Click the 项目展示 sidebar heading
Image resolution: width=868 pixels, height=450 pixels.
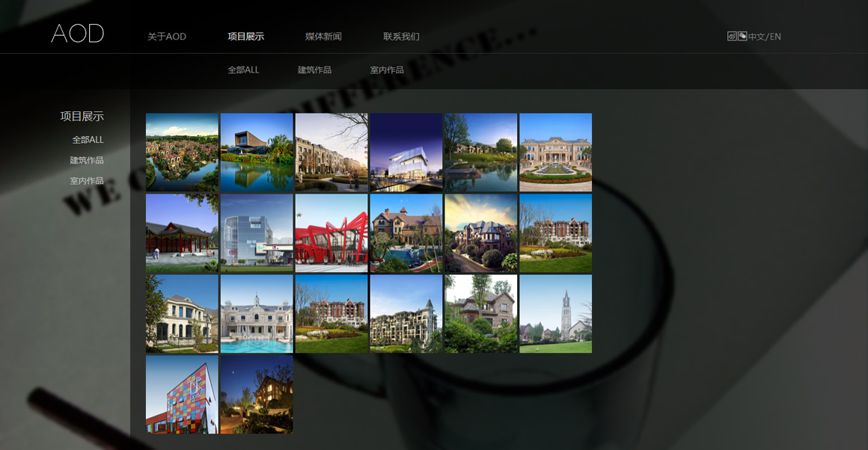[x=82, y=116]
